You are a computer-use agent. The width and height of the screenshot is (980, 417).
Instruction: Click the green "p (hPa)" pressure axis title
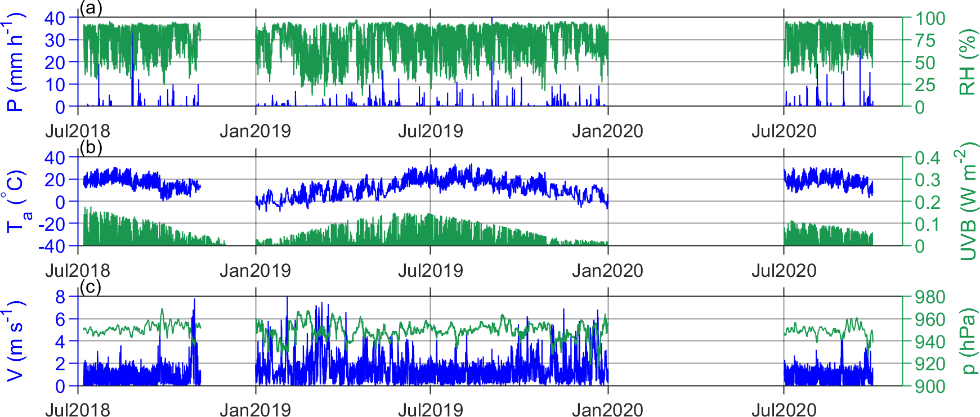[x=968, y=341]
